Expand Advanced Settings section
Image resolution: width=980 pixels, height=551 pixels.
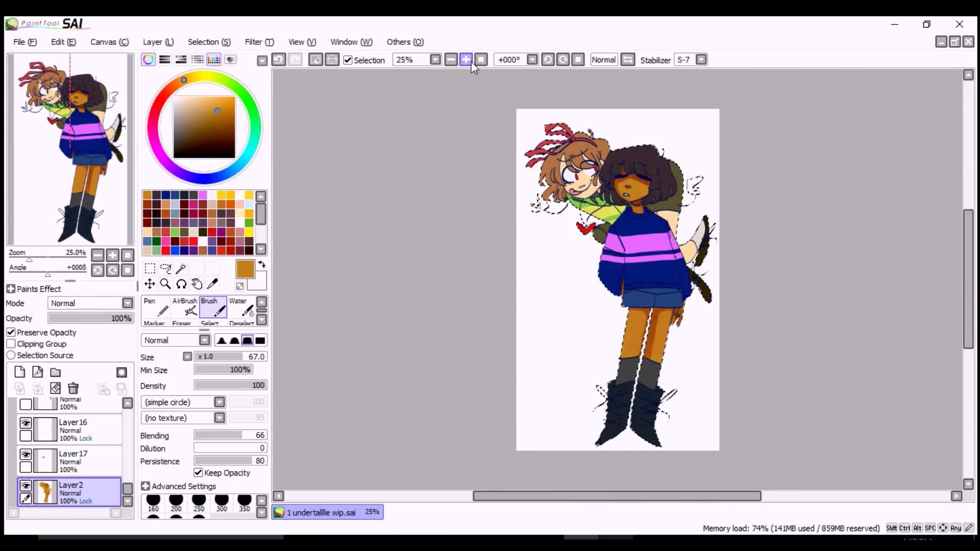click(x=145, y=486)
